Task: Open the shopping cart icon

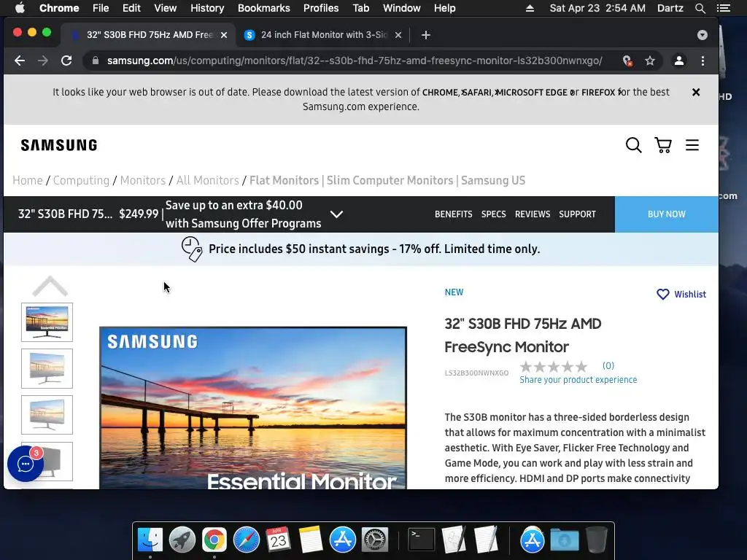Action: click(662, 145)
